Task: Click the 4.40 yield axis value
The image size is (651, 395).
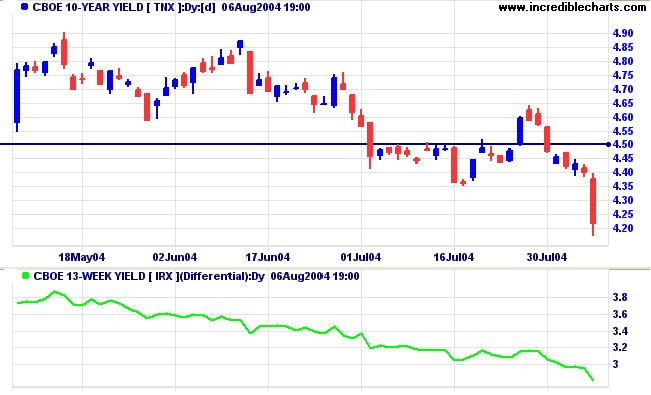Action: coord(623,172)
